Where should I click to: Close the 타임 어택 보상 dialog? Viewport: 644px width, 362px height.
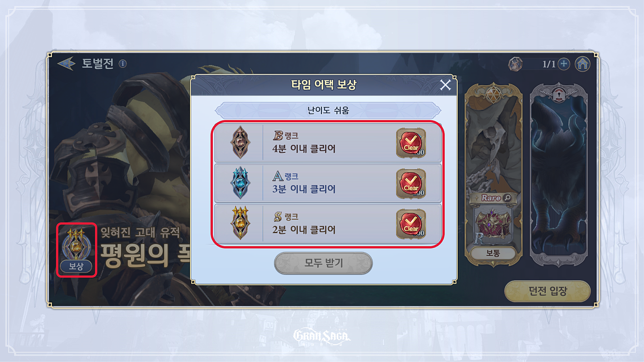click(445, 85)
